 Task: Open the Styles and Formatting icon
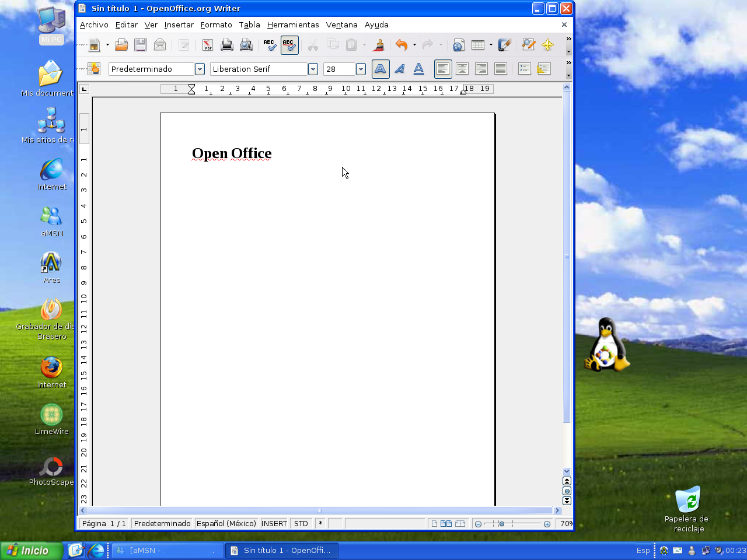[93, 69]
